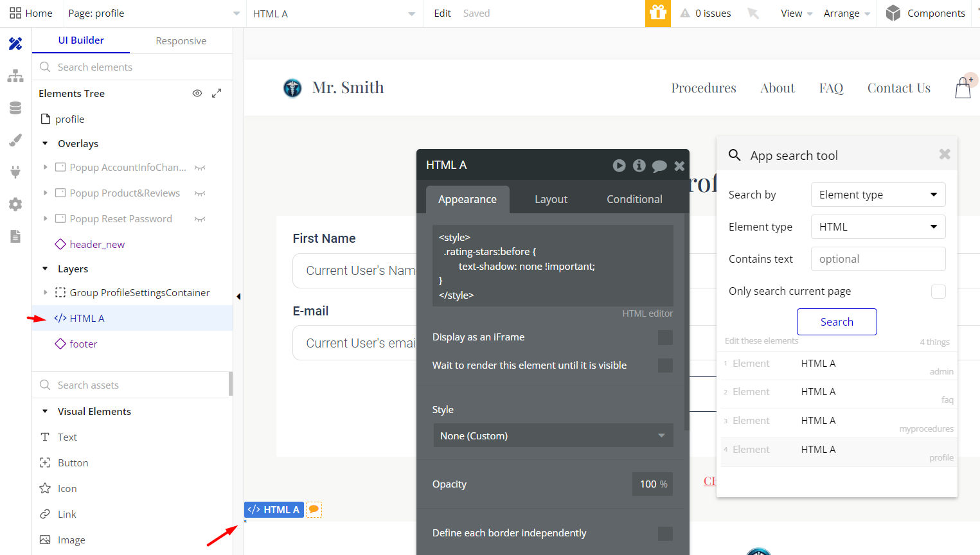
Task: Switch to the Responsive tab
Action: (x=181, y=40)
